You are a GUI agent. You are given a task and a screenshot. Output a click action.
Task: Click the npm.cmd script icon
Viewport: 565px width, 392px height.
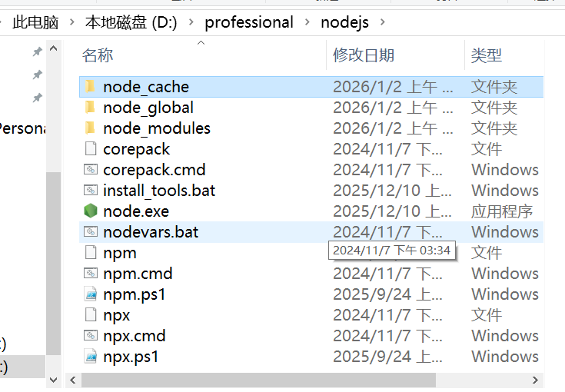[91, 273]
